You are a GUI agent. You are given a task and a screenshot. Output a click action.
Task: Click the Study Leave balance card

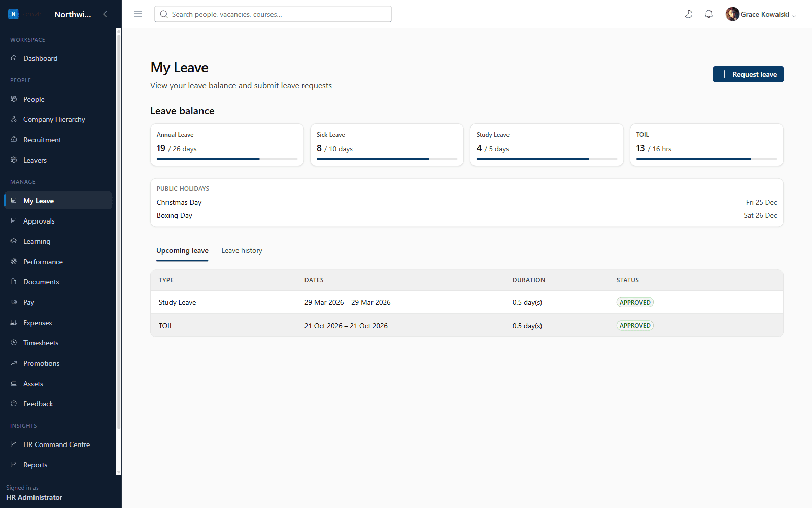547,145
